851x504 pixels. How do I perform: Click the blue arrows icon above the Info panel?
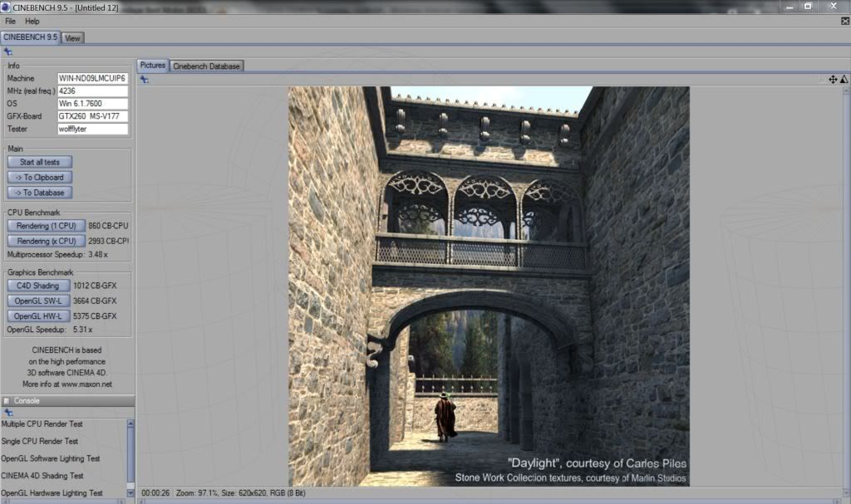point(8,51)
